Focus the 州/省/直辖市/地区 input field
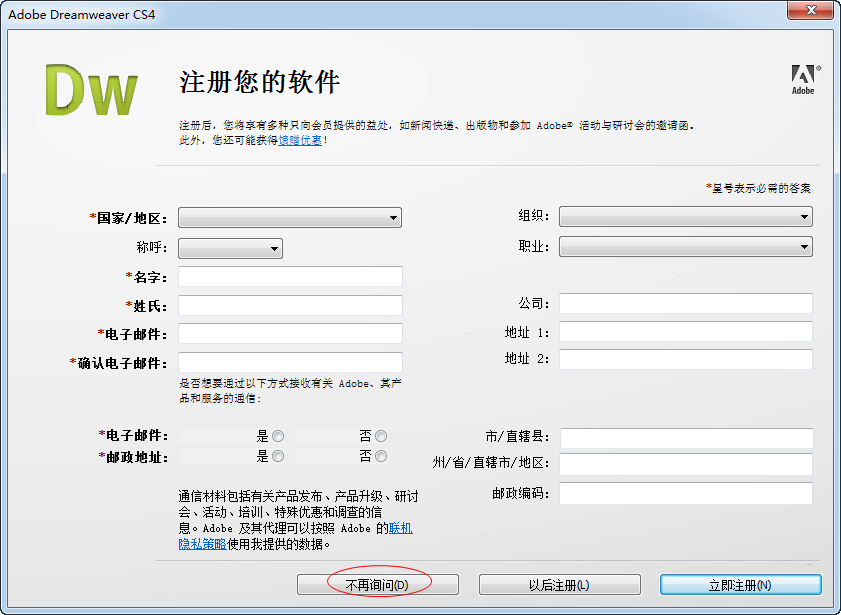 click(686, 464)
